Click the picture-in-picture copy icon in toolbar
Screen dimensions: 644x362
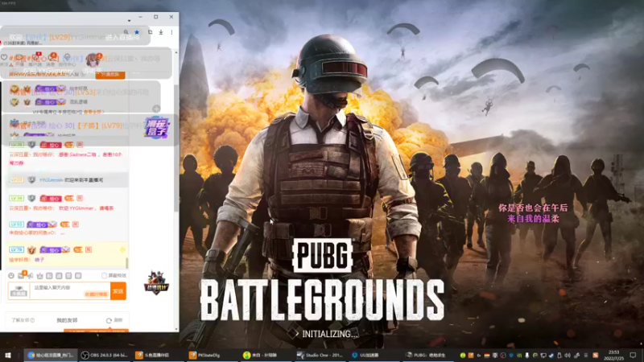(150, 32)
